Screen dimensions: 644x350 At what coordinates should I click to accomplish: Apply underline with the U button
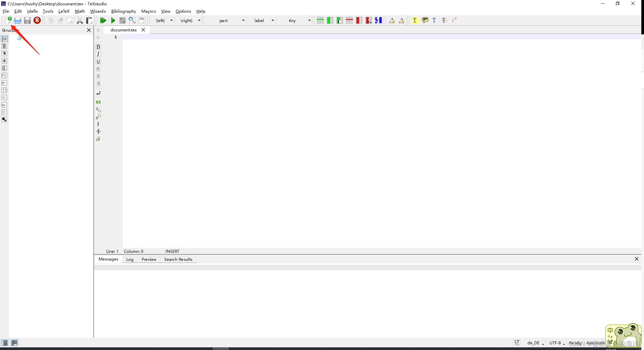[98, 61]
